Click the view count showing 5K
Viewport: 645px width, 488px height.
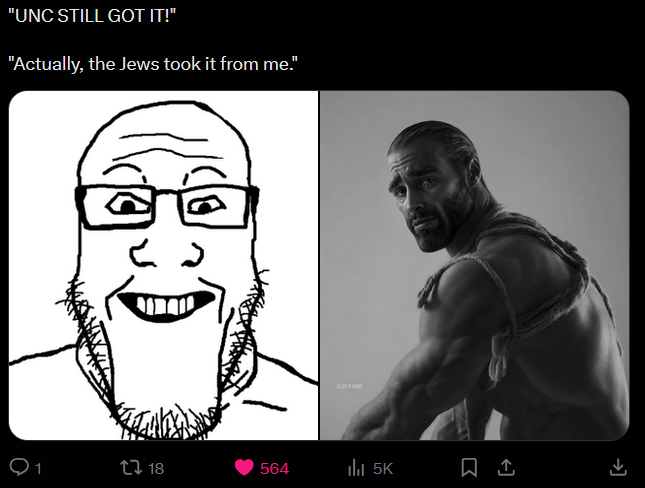[x=383, y=468]
